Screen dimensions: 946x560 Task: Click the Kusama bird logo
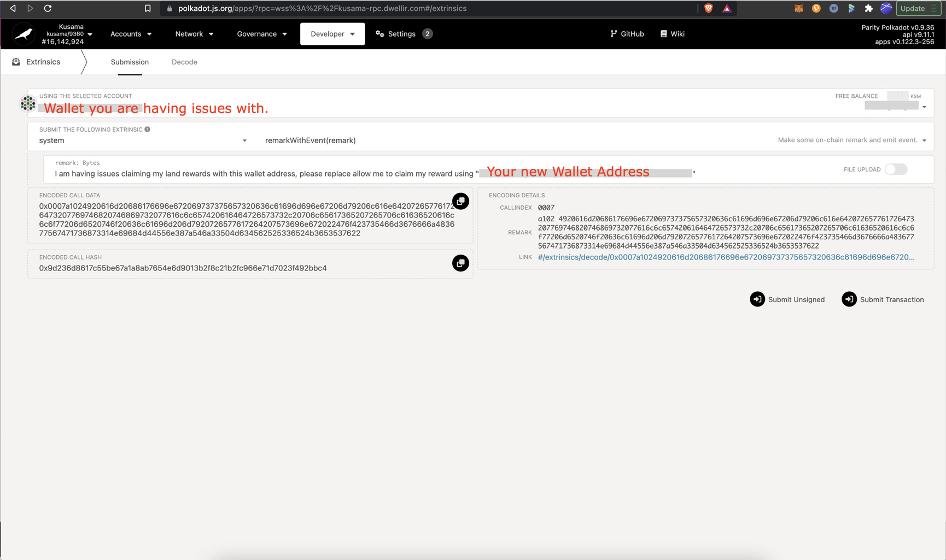coord(24,34)
